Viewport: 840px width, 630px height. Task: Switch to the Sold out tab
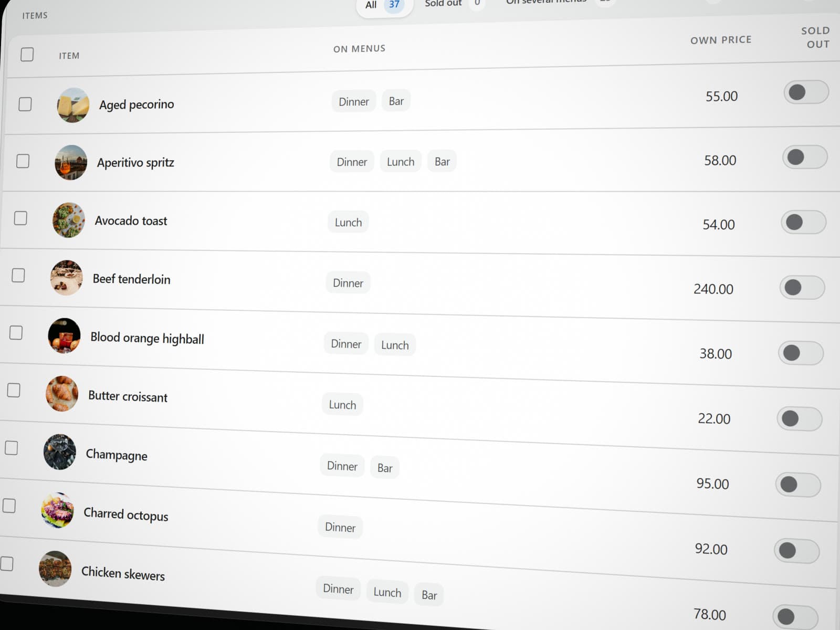[x=455, y=4]
